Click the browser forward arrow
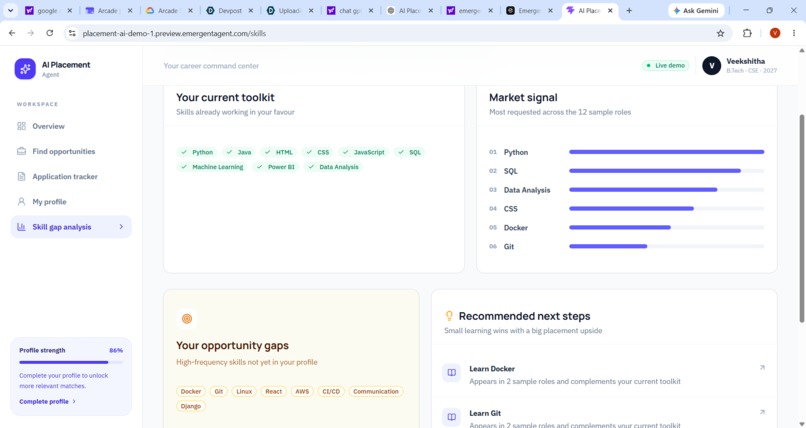The width and height of the screenshot is (806, 428). (31, 33)
